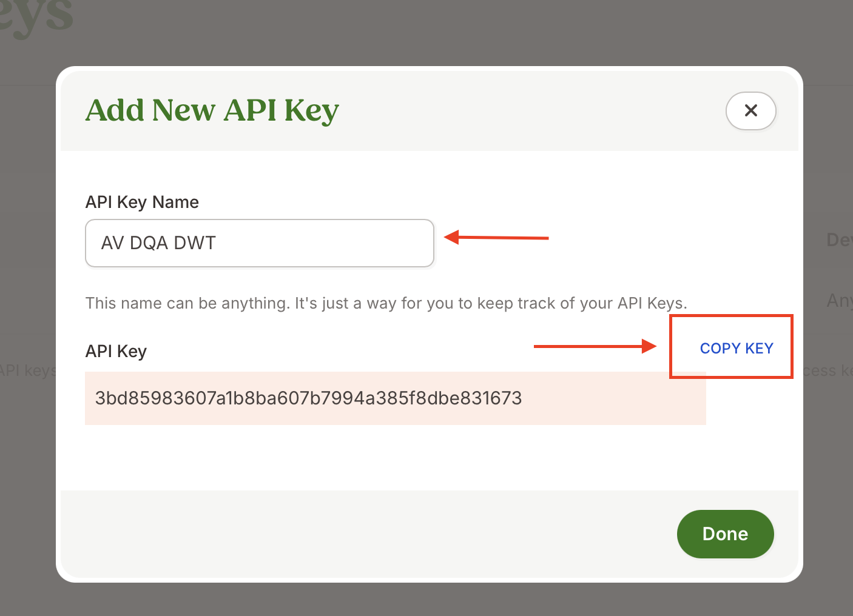Click the dimmed "API keys" text at left edge

pyautogui.click(x=28, y=370)
